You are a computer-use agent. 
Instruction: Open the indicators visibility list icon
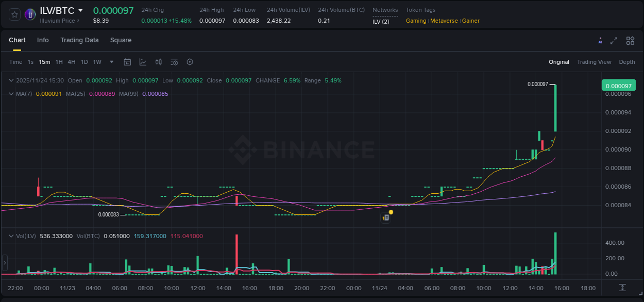pyautogui.click(x=174, y=62)
